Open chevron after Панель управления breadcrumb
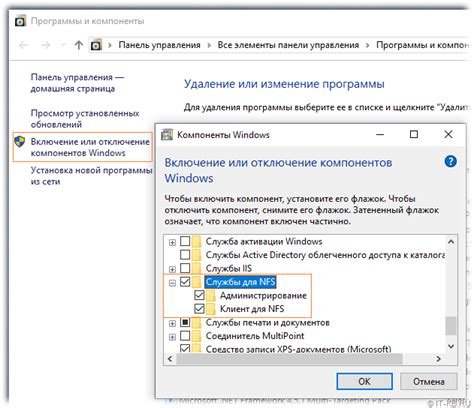The height and width of the screenshot is (408, 474). (209, 45)
